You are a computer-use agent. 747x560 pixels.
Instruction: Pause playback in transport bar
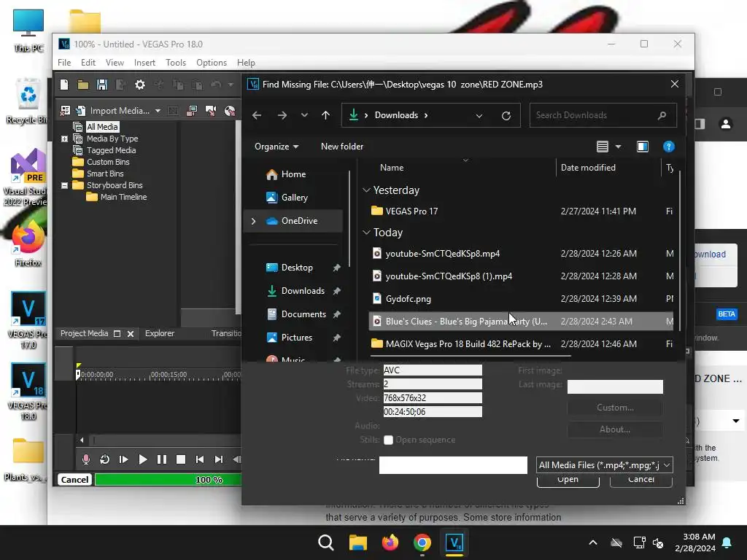click(x=162, y=459)
